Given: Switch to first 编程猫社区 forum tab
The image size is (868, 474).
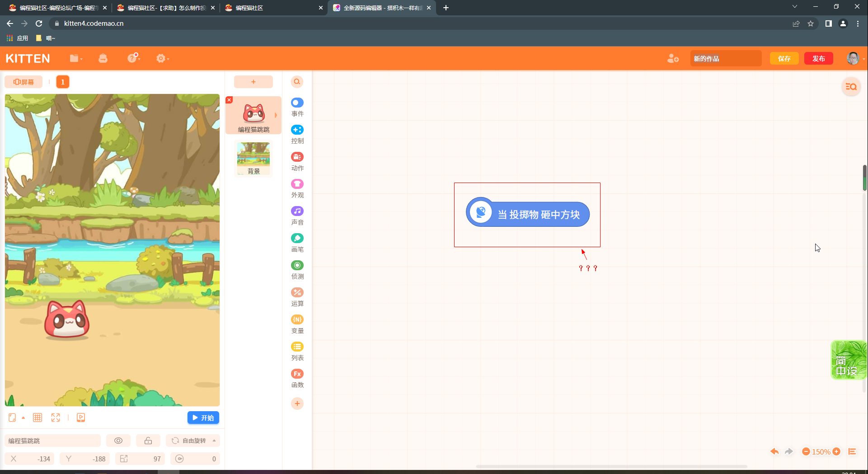Looking at the screenshot, I should 57,8.
